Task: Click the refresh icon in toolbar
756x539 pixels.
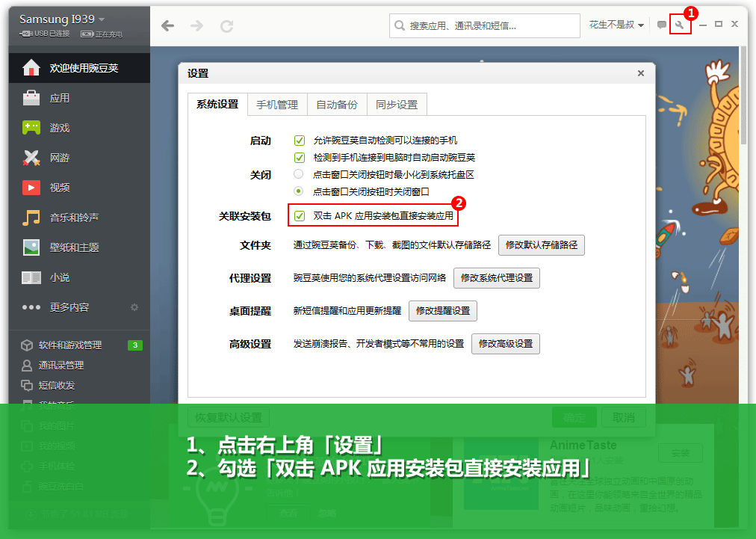Action: [226, 25]
